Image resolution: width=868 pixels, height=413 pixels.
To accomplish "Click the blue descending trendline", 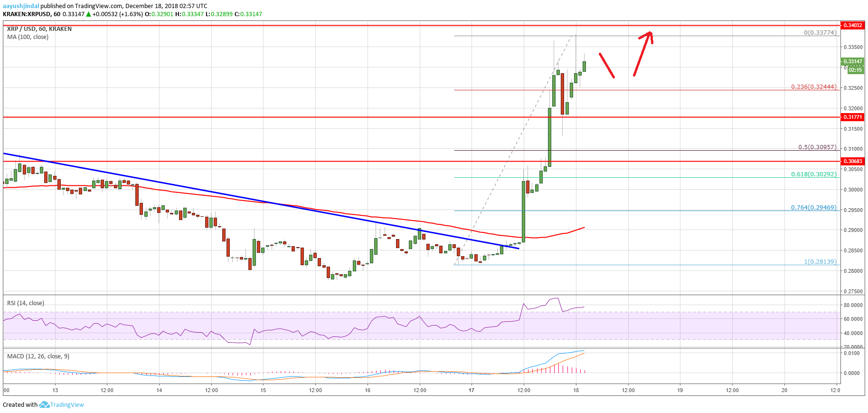I will 261,202.
